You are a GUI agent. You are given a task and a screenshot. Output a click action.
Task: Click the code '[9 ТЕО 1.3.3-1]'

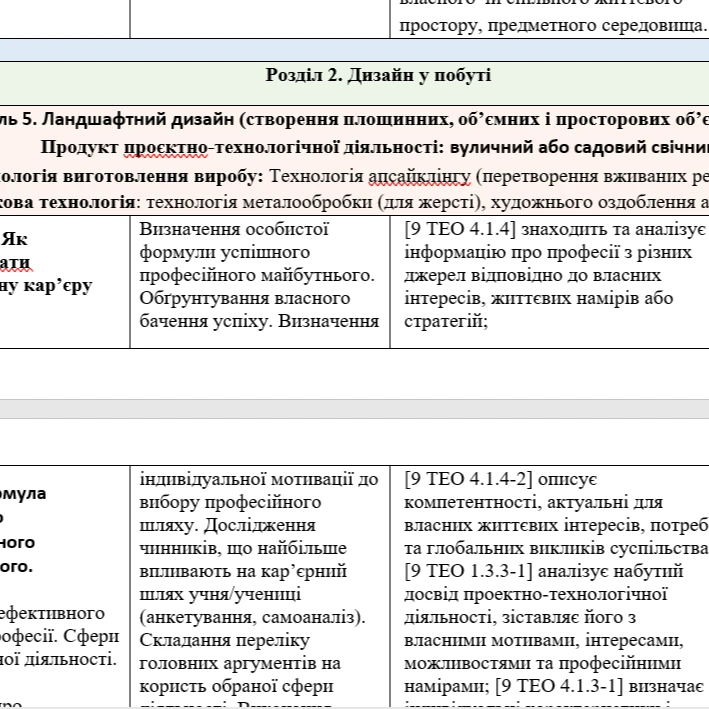[x=468, y=571]
